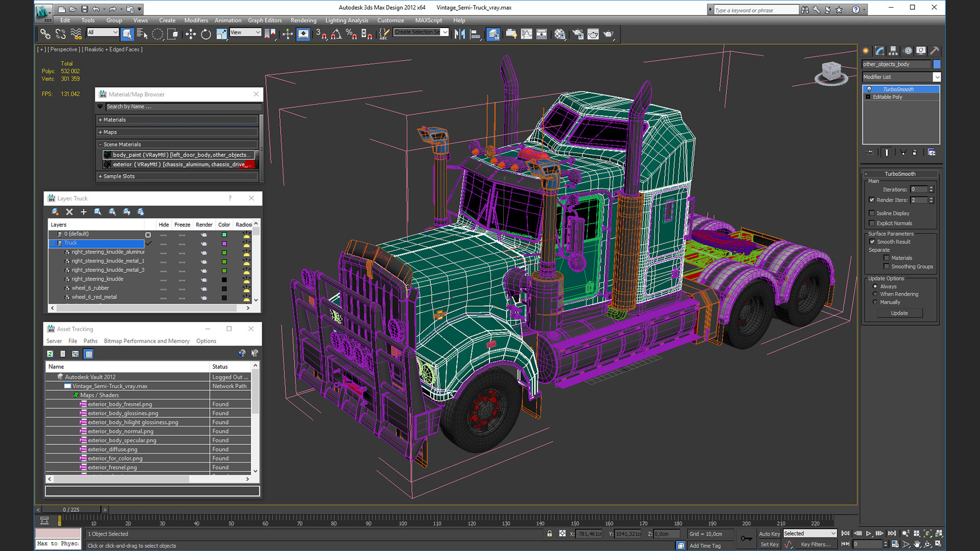This screenshot has height=551, width=980.
Task: Click Refresh icon in Asset Tracking toolbar
Action: point(50,354)
